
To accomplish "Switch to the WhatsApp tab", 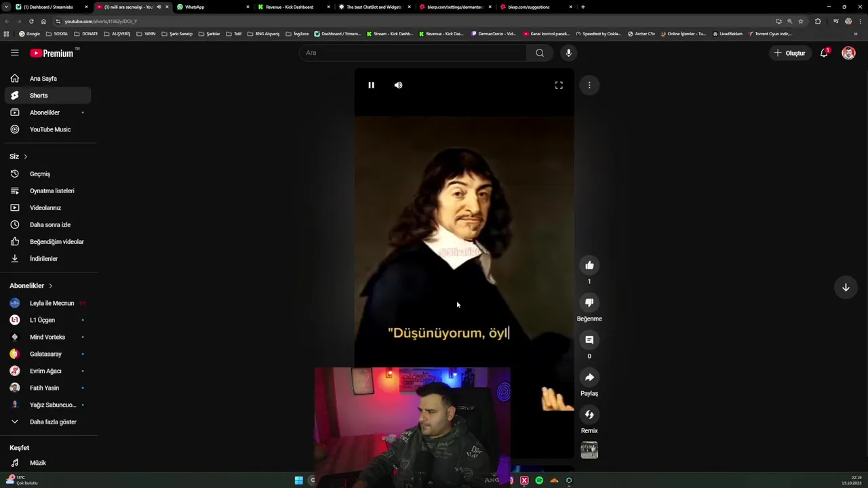I will click(214, 7).
